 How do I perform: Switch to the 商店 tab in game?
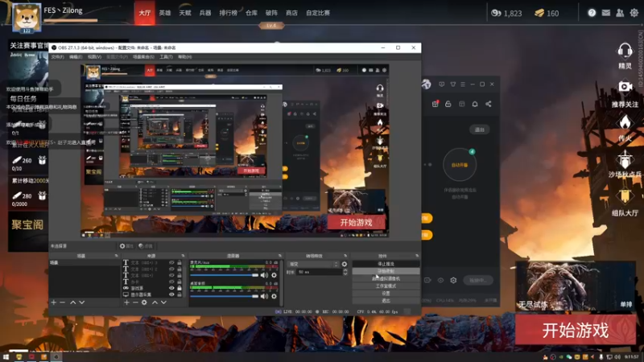click(291, 13)
